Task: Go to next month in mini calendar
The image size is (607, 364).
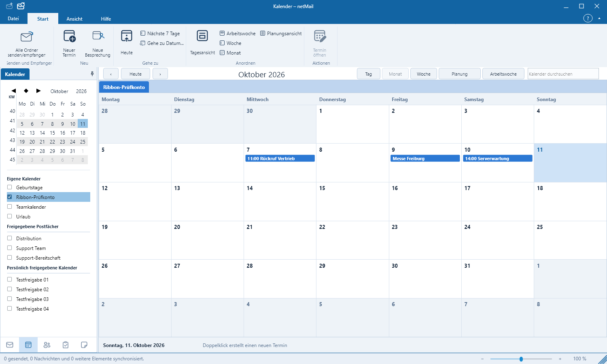Action: [38, 91]
